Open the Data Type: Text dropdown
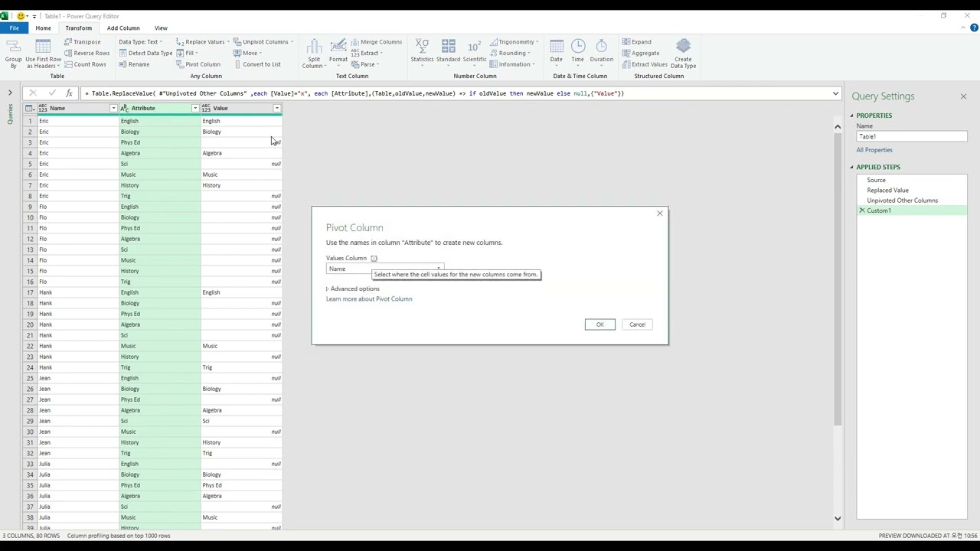The height and width of the screenshot is (551, 980). [141, 42]
